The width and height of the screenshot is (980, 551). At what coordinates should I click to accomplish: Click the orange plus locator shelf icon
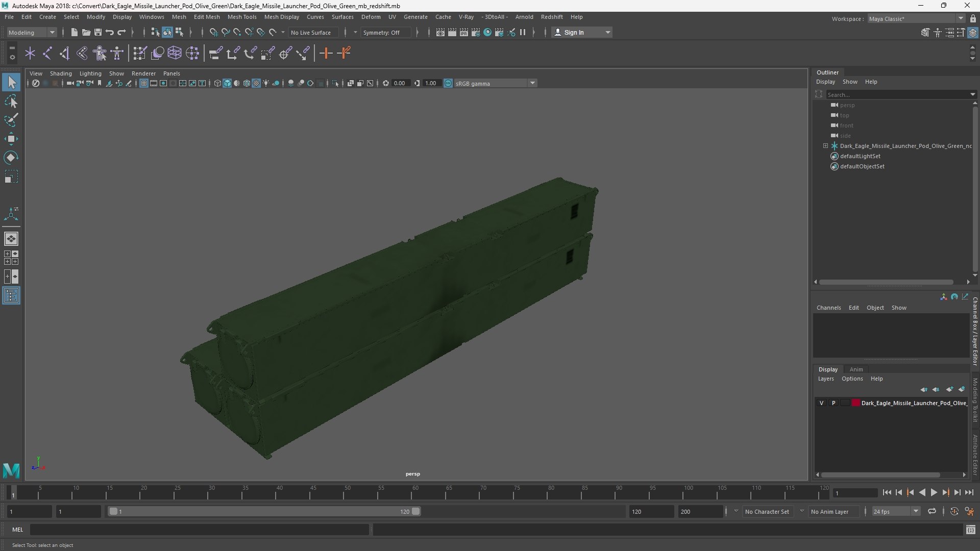326,53
